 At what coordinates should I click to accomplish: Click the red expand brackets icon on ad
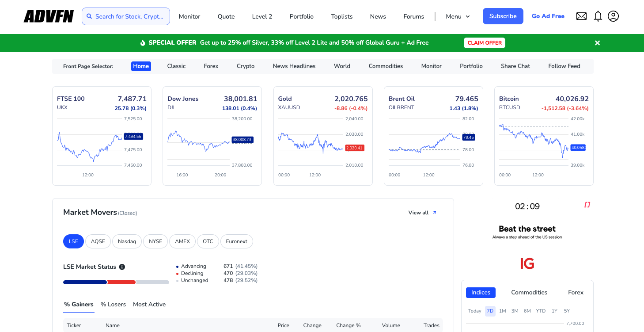click(x=587, y=205)
